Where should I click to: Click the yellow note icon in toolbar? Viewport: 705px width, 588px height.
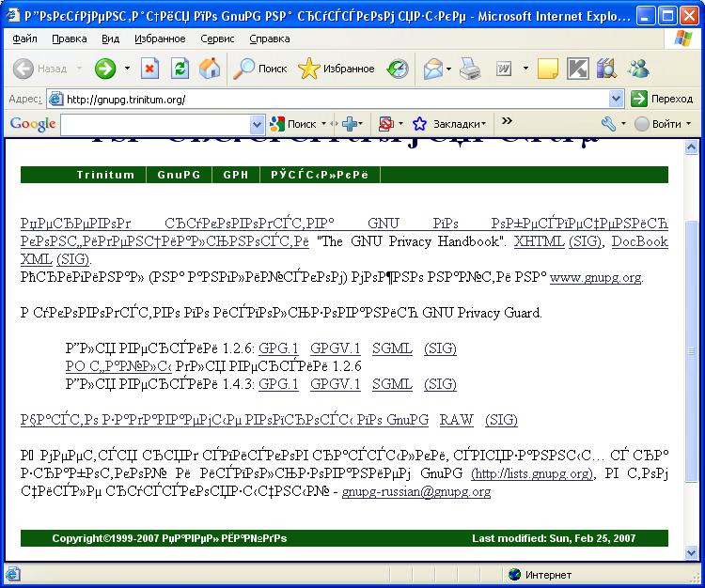[x=548, y=69]
